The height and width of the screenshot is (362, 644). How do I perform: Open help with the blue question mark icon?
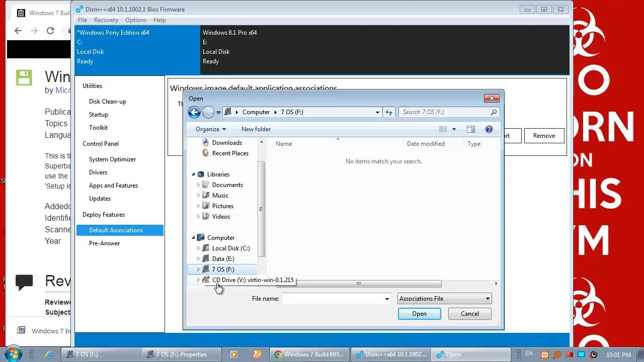489,129
